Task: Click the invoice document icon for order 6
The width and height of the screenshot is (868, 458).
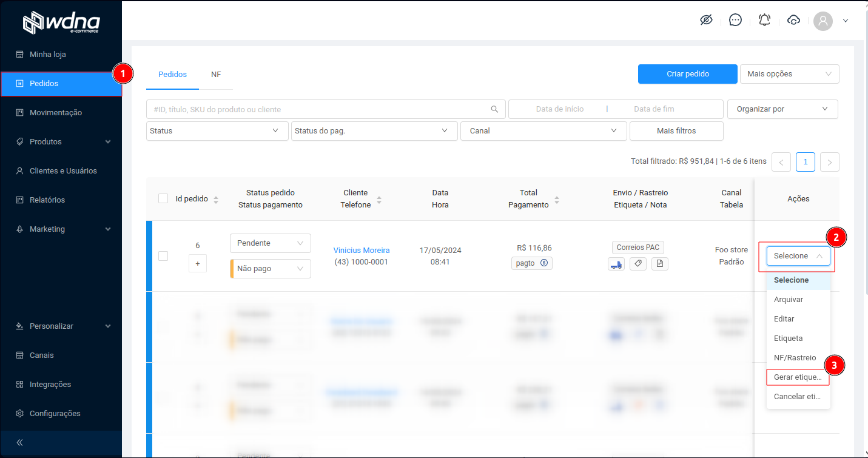Action: [x=660, y=264]
